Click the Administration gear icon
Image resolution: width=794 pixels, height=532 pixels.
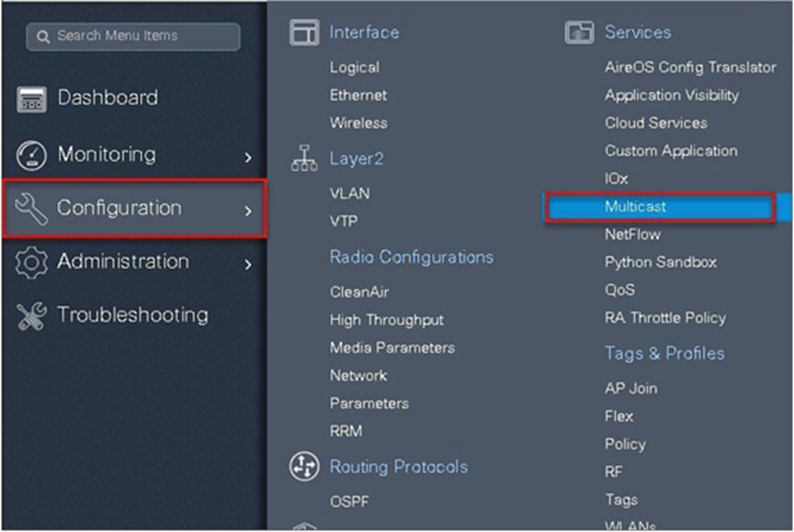[31, 262]
